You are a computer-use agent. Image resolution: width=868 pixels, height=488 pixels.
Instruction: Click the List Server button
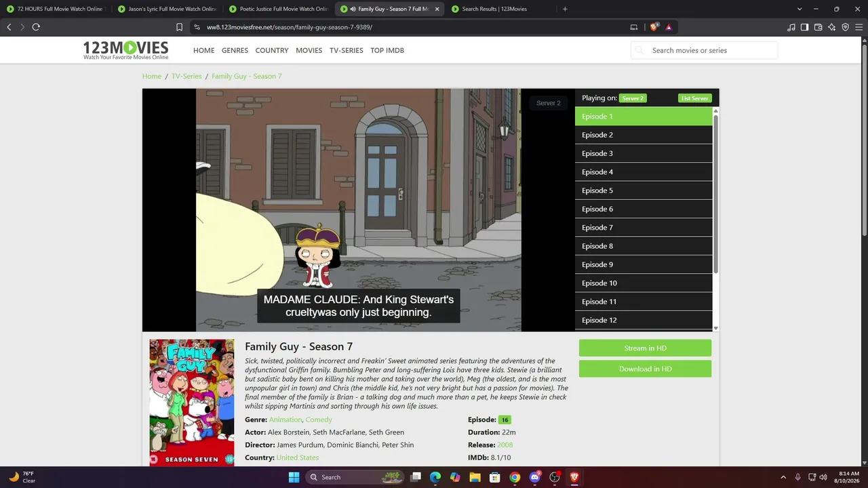pyautogui.click(x=695, y=98)
